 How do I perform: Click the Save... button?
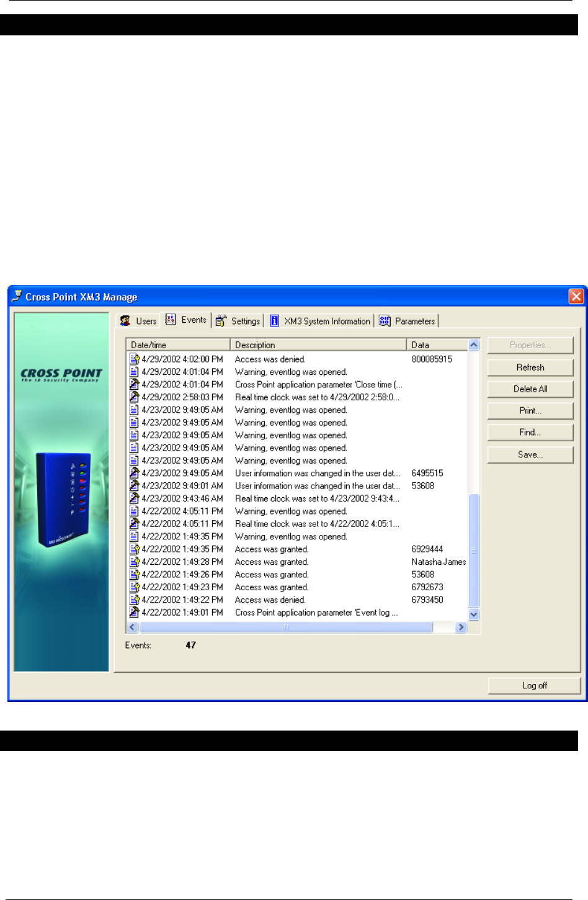tap(530, 455)
